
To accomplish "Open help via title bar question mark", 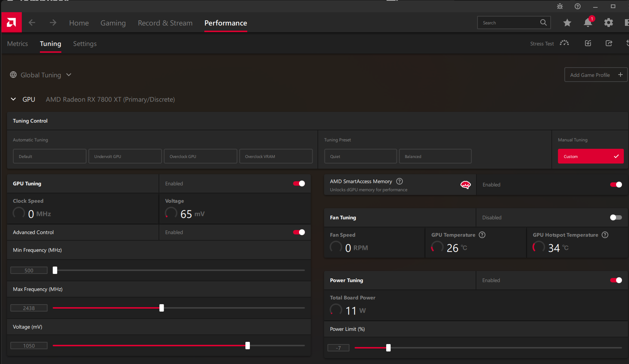I will (578, 6).
